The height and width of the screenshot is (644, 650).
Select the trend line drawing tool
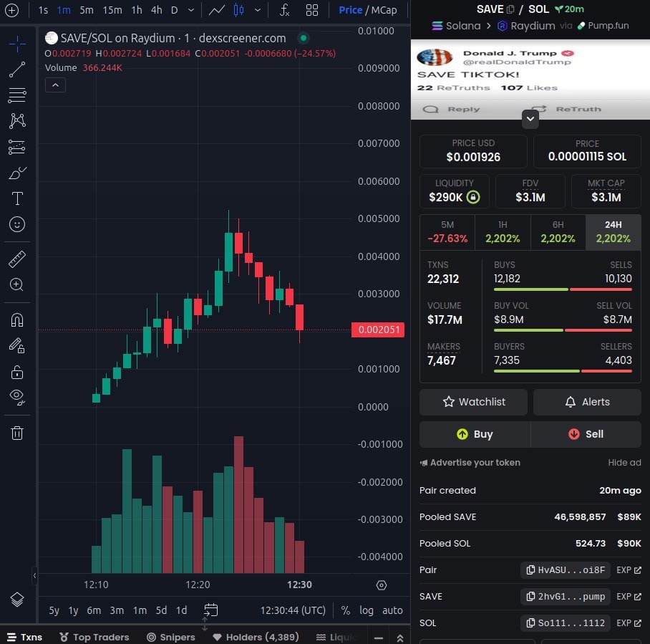pyautogui.click(x=17, y=69)
